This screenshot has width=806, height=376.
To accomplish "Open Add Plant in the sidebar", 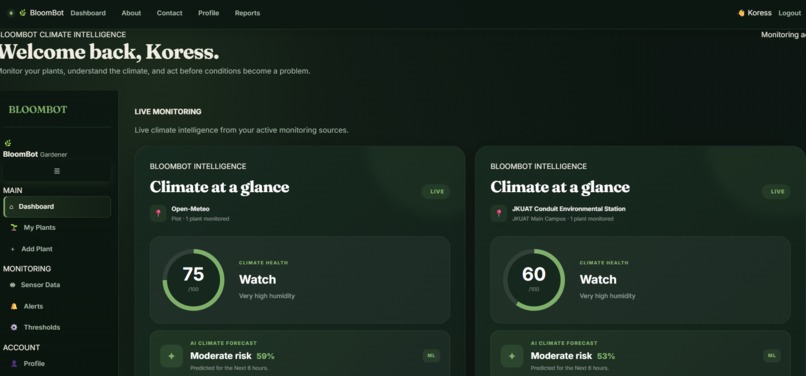I will pos(37,249).
